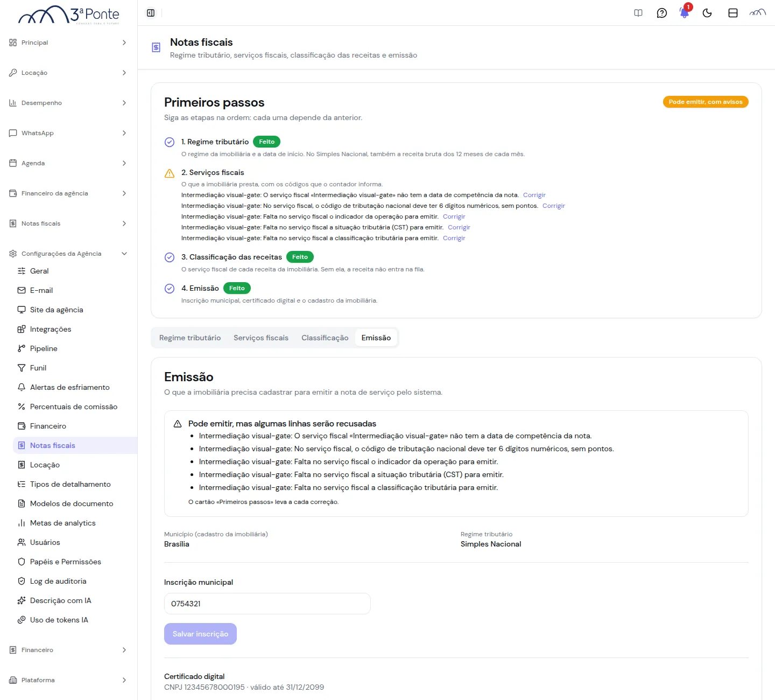
Task: Click the 3ª Ponte logo
Action: point(69,15)
